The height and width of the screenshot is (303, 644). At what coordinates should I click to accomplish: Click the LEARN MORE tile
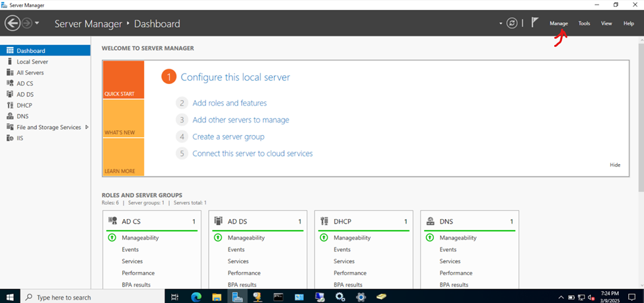click(x=124, y=157)
